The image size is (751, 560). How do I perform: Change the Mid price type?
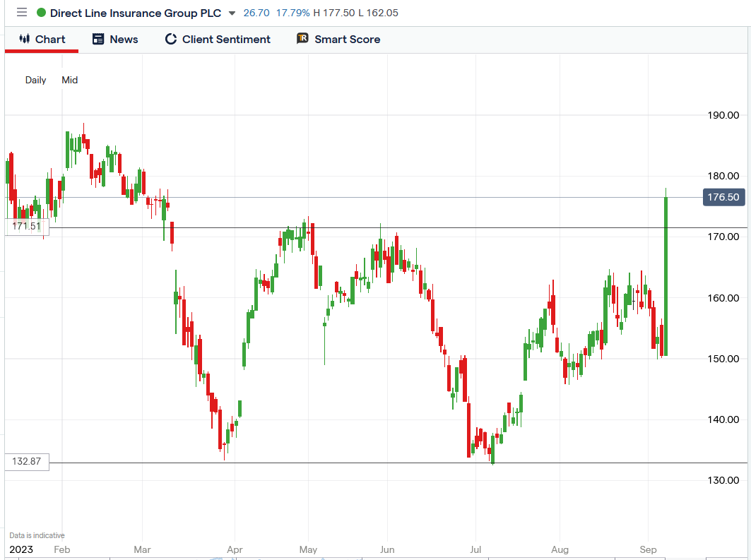[x=69, y=80]
